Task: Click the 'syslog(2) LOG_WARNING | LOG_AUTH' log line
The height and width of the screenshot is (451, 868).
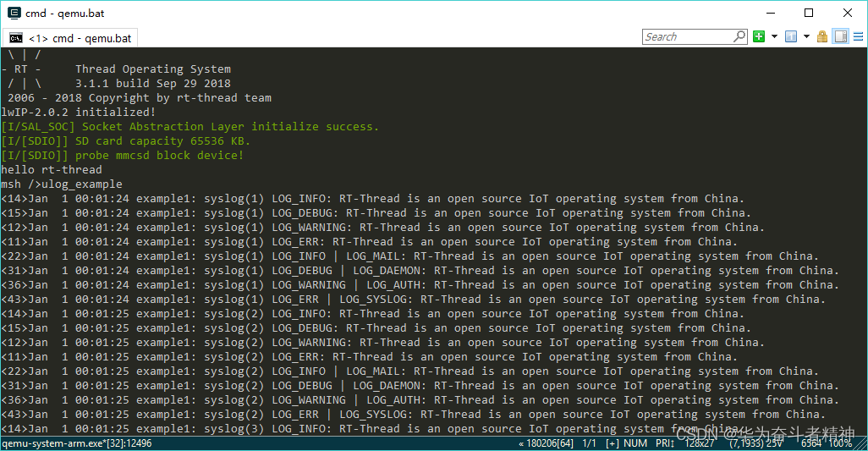Action: coord(420,400)
